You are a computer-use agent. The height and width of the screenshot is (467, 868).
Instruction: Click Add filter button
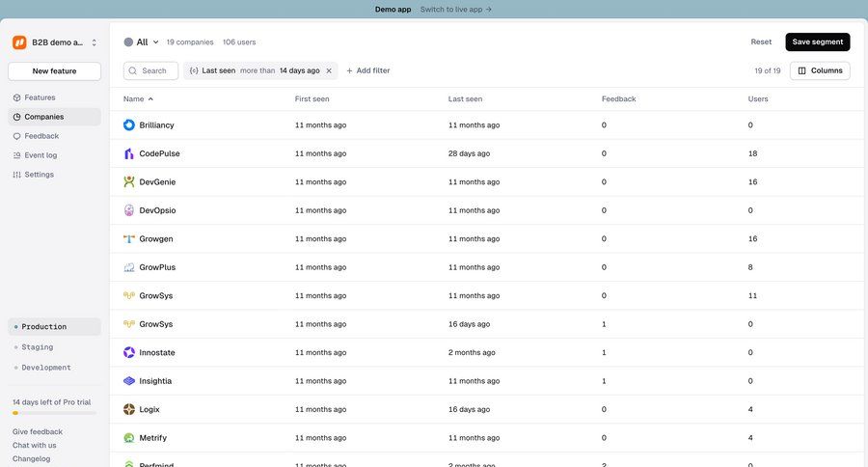(368, 70)
